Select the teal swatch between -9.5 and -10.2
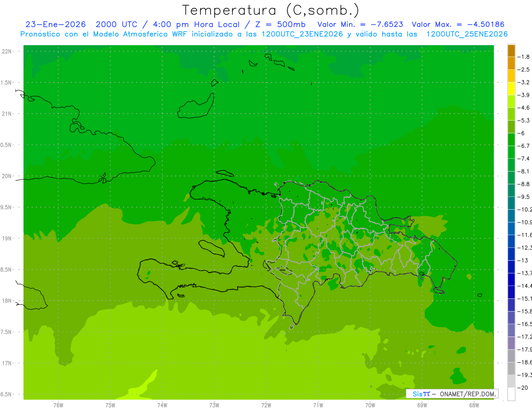The height and width of the screenshot is (411, 532). [x=511, y=203]
